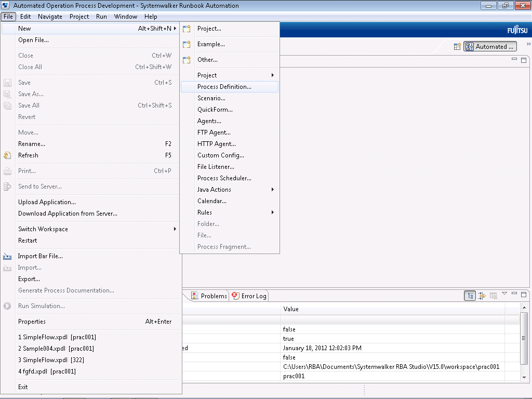The width and height of the screenshot is (532, 399).
Task: Switch to the Problems tab
Action: 209,296
